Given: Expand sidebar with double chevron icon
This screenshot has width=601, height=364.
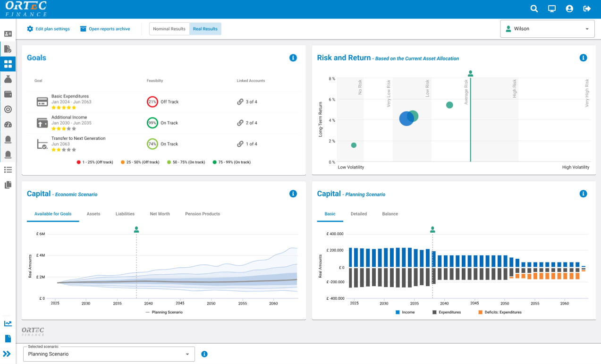Looking at the screenshot, I should (x=7, y=354).
